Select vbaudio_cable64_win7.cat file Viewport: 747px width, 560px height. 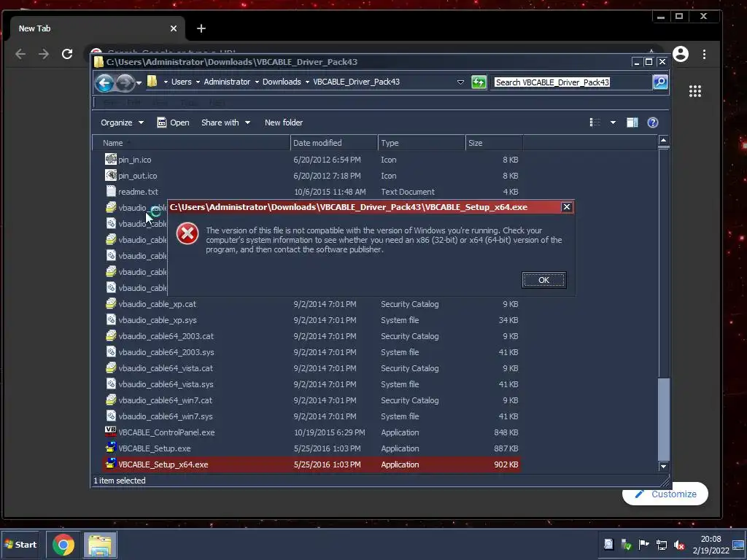pos(311,400)
